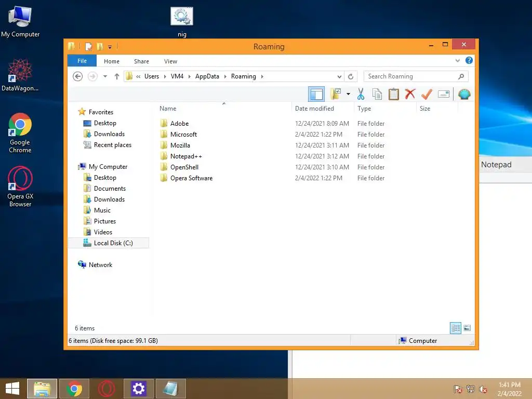Click the folder view options toolbar icon
Image resolution: width=532 pixels, height=399 pixels.
click(336, 94)
